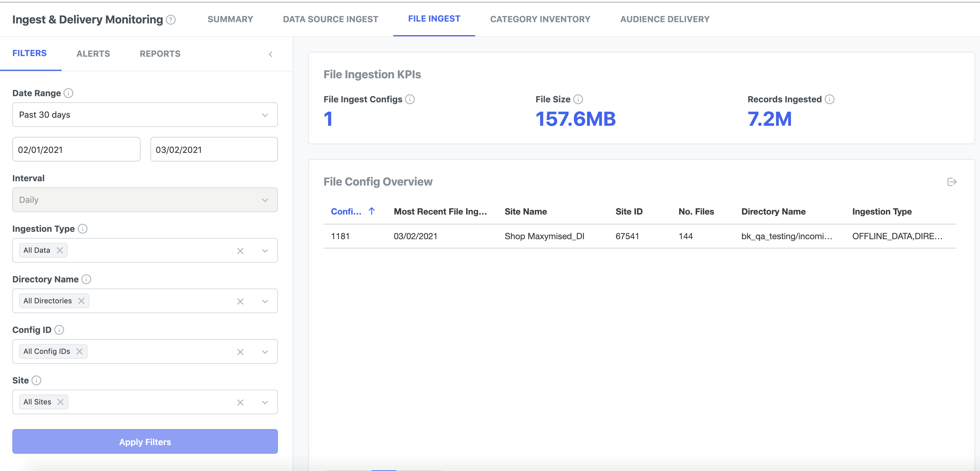Click help icon beside Ingest & Delivery Monitoring
Viewport: 980px width, 471px height.
coord(171,20)
